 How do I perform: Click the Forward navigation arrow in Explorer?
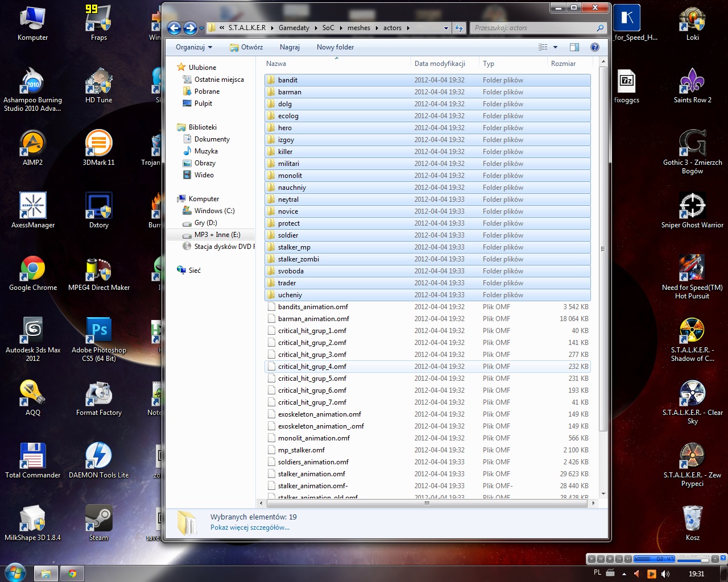191,28
